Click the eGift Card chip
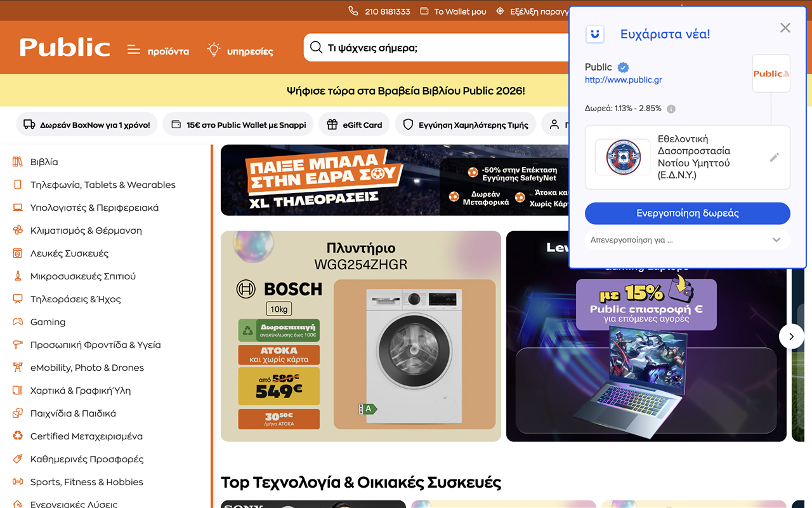Image resolution: width=812 pixels, height=508 pixels. click(x=355, y=125)
